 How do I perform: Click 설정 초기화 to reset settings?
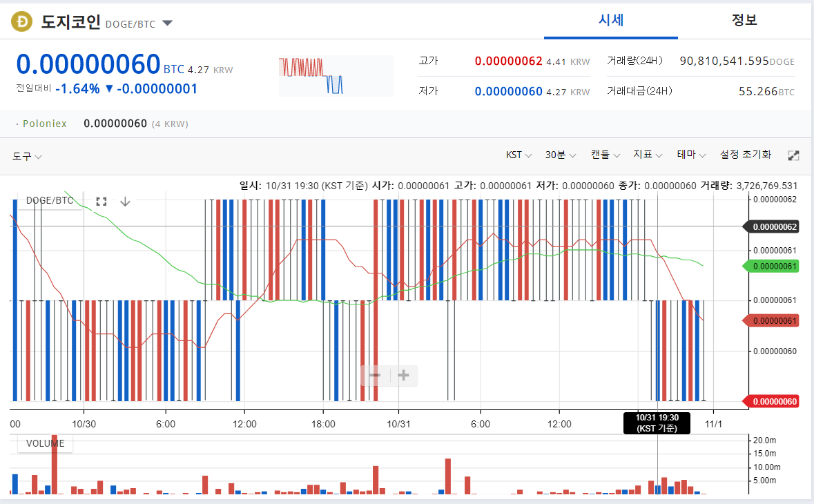[745, 155]
